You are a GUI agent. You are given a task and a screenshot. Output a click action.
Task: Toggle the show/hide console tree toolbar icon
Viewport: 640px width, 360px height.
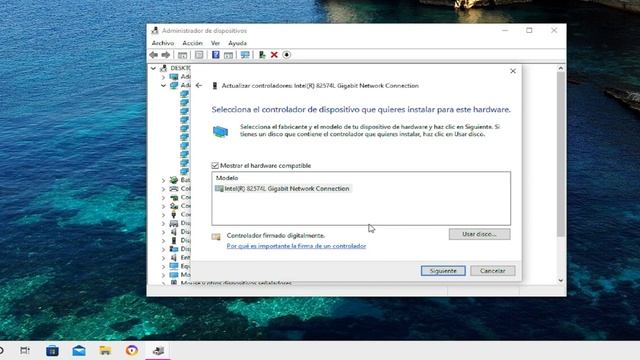point(182,55)
